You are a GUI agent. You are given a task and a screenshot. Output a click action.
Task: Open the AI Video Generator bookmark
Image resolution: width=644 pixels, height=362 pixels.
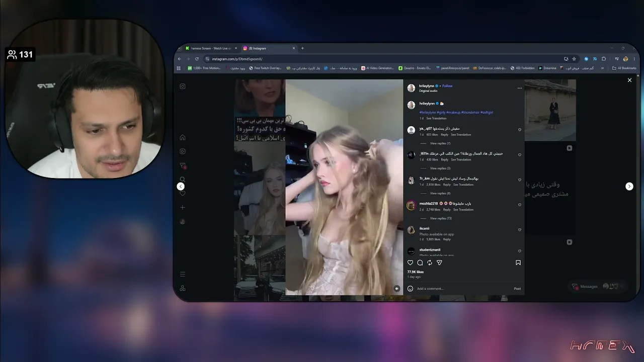[378, 68]
